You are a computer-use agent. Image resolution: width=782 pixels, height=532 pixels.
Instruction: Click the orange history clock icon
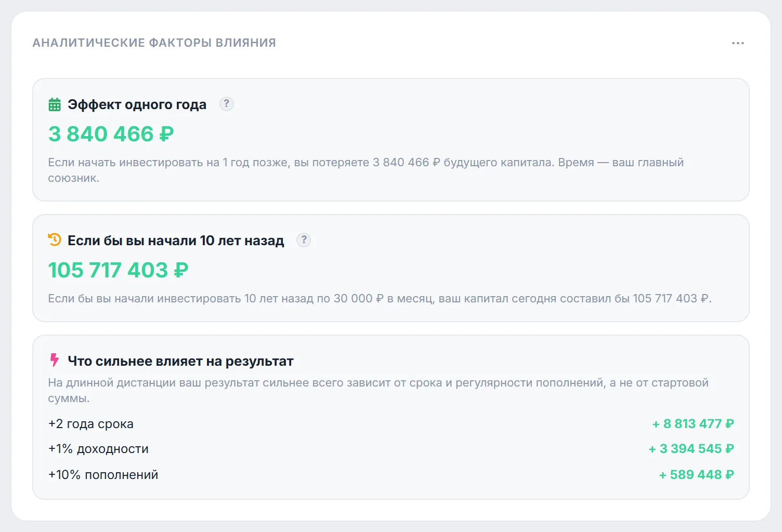(55, 240)
